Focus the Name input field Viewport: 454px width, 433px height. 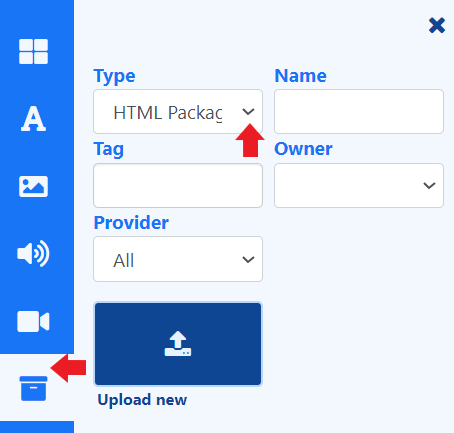pyautogui.click(x=359, y=112)
